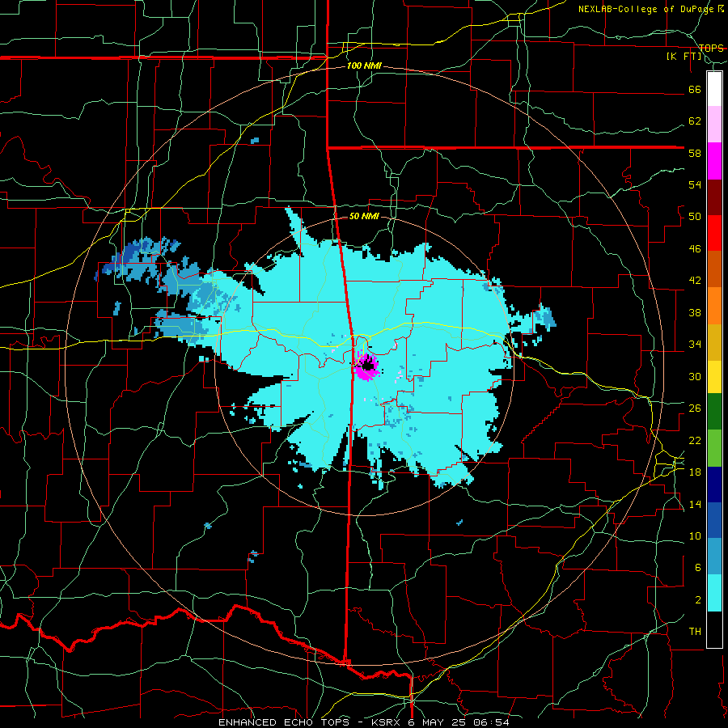Click the legend label 'TH'
Image resolution: width=728 pixels, height=728 pixels.
pyautogui.click(x=695, y=632)
